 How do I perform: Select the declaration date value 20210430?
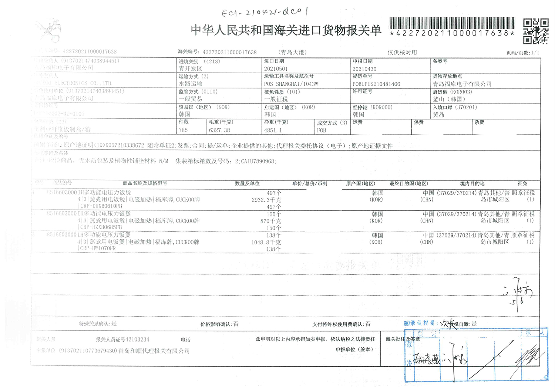tap(364, 69)
